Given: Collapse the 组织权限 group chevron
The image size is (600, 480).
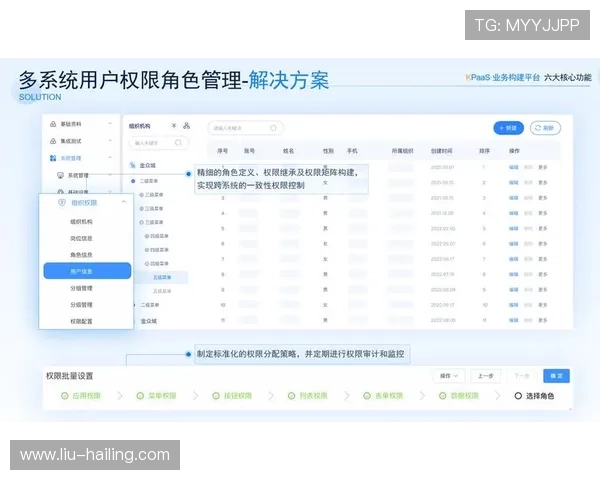Looking at the screenshot, I should 124,202.
